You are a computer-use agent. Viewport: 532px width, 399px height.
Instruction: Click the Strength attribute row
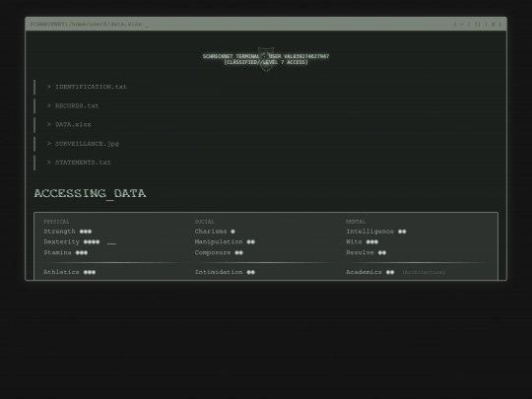[68, 232]
